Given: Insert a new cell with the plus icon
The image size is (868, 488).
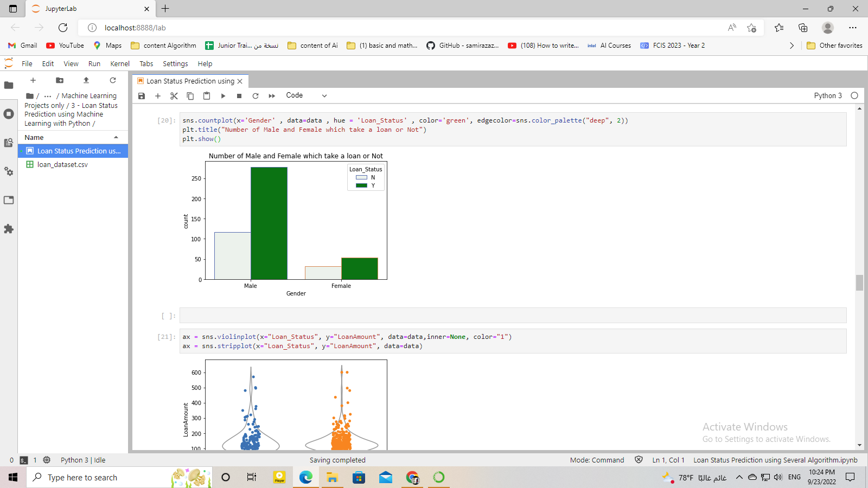Looking at the screenshot, I should tap(158, 95).
